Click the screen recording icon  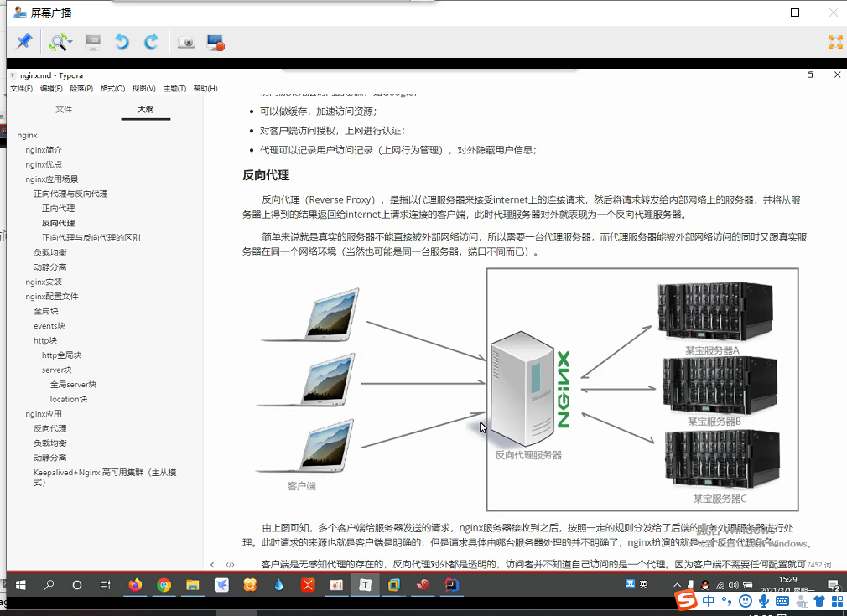click(x=216, y=43)
